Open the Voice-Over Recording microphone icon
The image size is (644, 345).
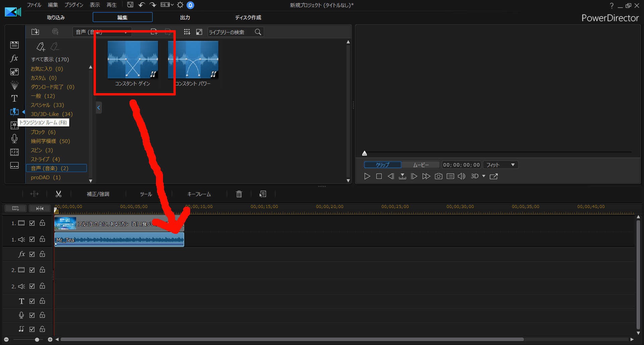click(14, 139)
